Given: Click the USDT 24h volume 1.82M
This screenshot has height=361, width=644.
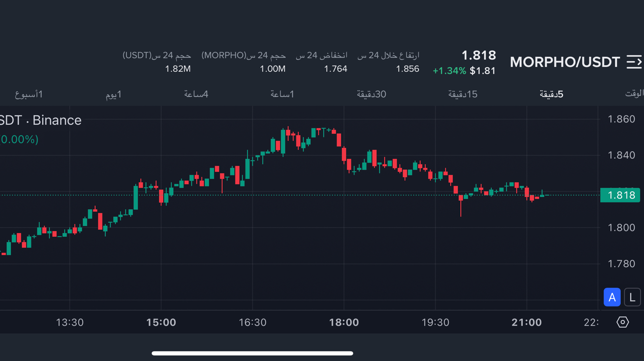Looking at the screenshot, I should pos(178,69).
